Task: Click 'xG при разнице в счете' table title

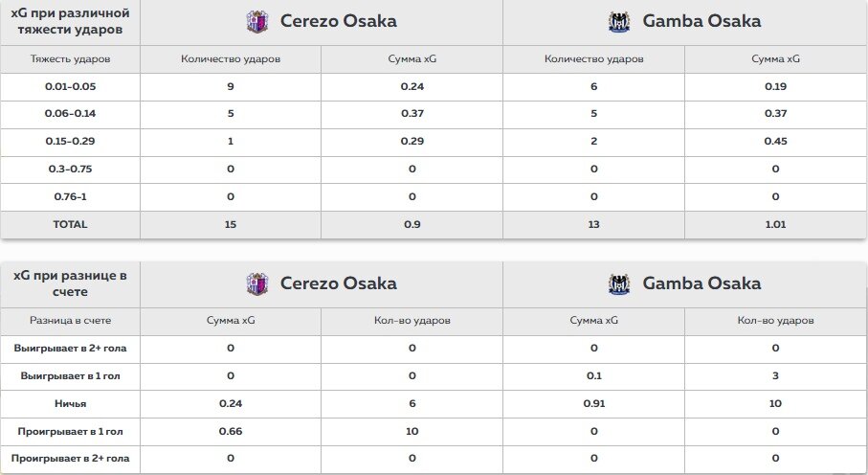Action: tap(70, 283)
